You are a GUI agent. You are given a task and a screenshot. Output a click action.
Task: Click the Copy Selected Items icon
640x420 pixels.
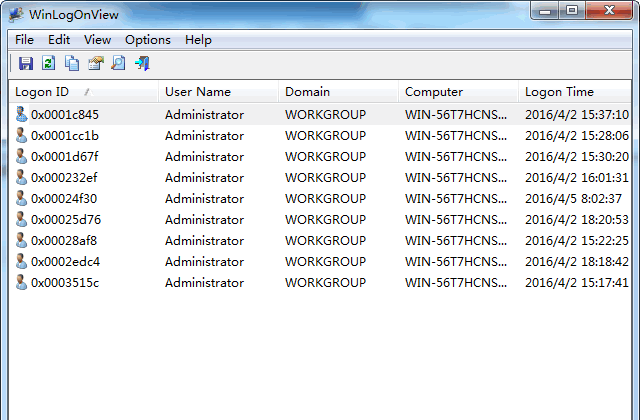click(x=72, y=63)
